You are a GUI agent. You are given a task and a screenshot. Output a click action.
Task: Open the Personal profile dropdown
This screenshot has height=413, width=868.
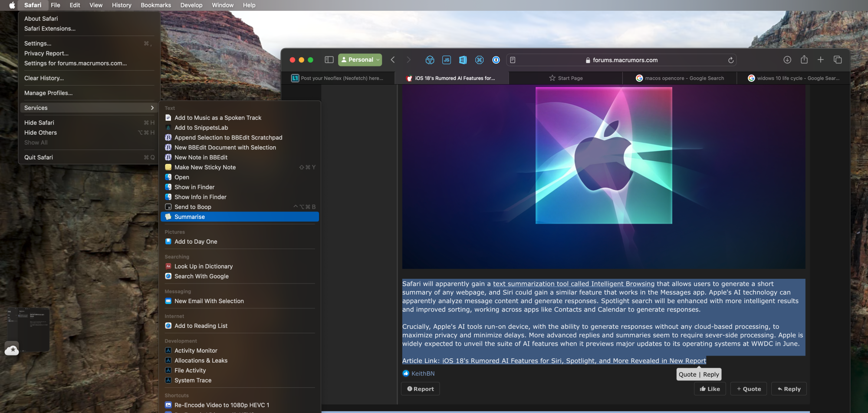(360, 60)
